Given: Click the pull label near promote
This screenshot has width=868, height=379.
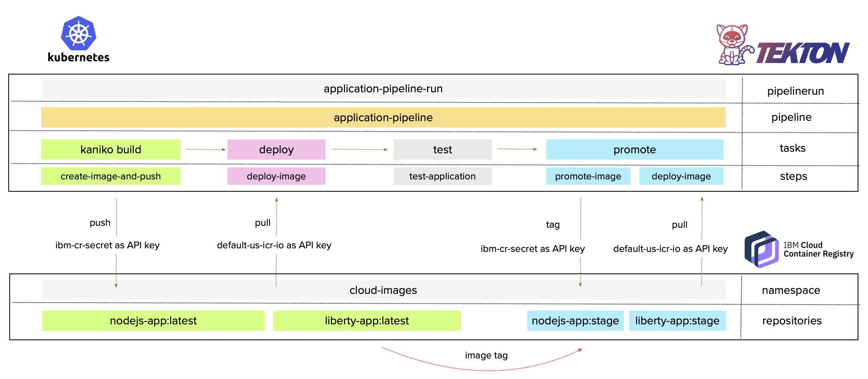Looking at the screenshot, I should 680,225.
